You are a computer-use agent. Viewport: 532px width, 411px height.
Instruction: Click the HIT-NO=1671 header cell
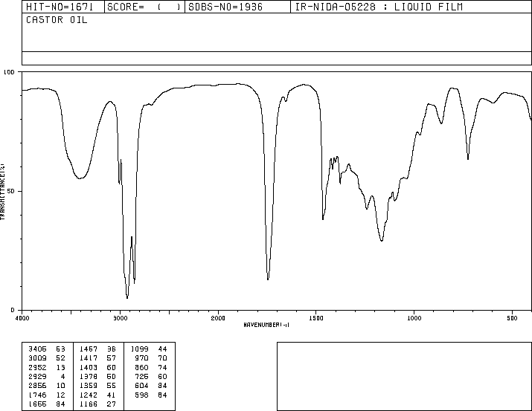tap(60, 7)
